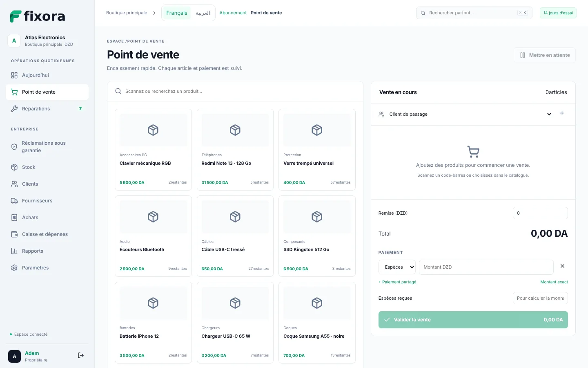This screenshot has height=368, width=588.
Task: Remove the payment line with X icon
Action: tap(562, 266)
